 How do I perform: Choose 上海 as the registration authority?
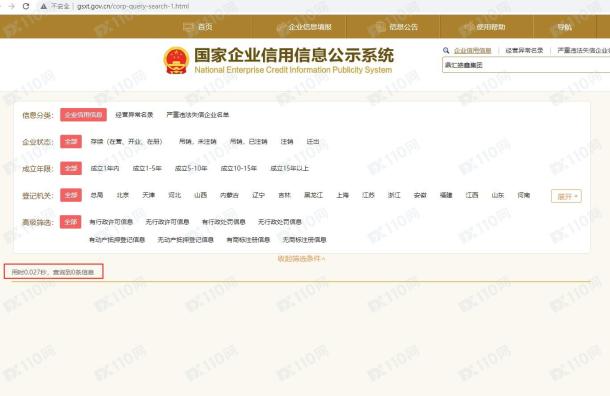click(x=342, y=195)
